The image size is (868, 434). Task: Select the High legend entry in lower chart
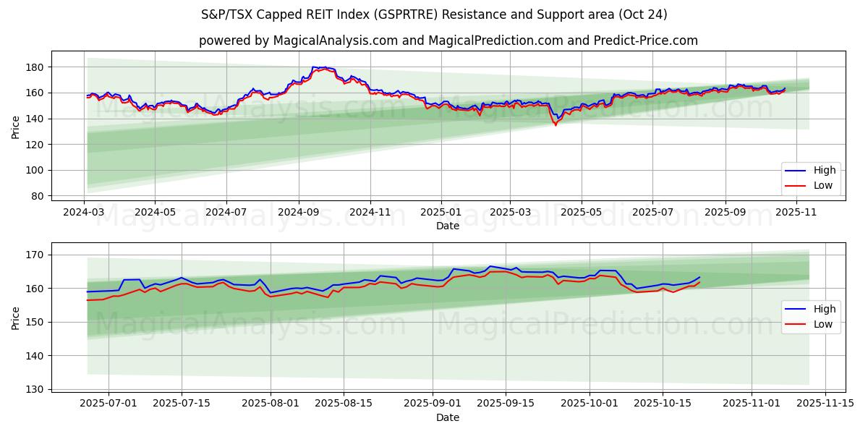tap(824, 309)
